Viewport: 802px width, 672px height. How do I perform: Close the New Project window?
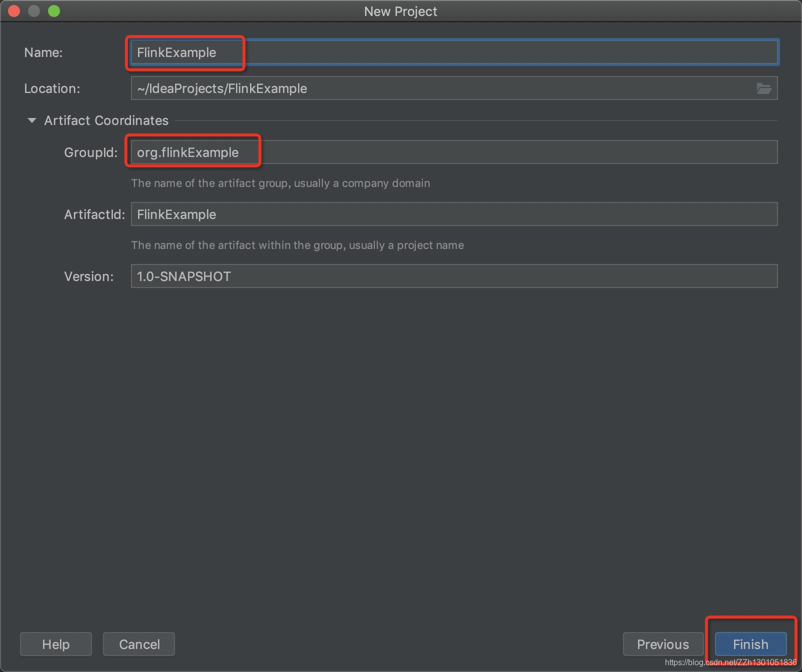pos(14,11)
